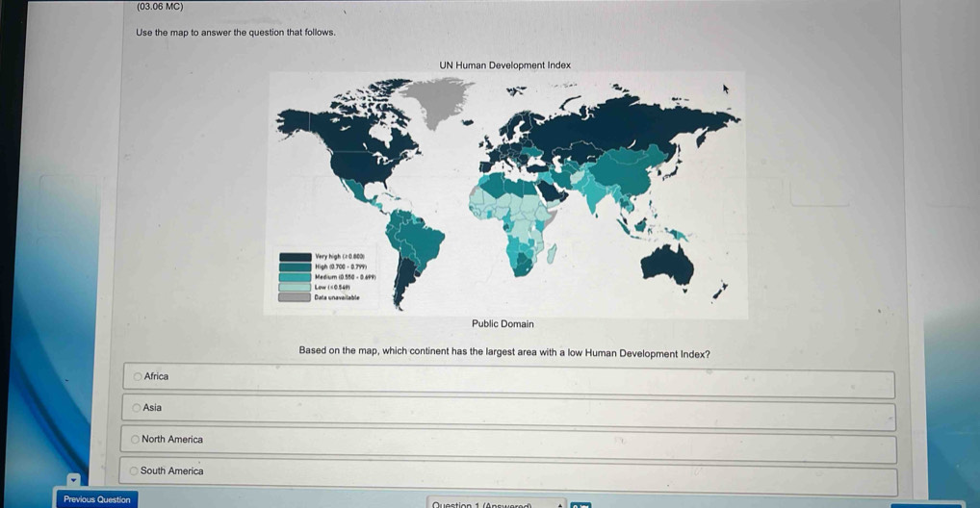Click the Medium legend color swatch

295,277
